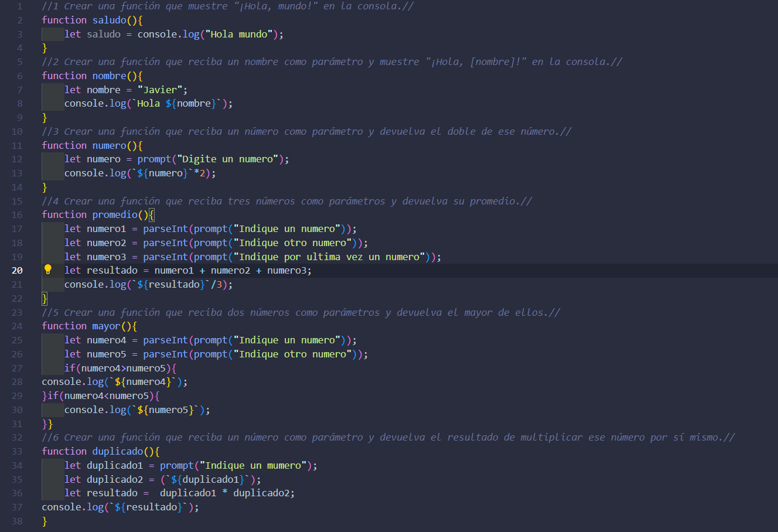Click the comment starting with "//5 Crear una función"
This screenshot has height=532, width=778.
[301, 312]
